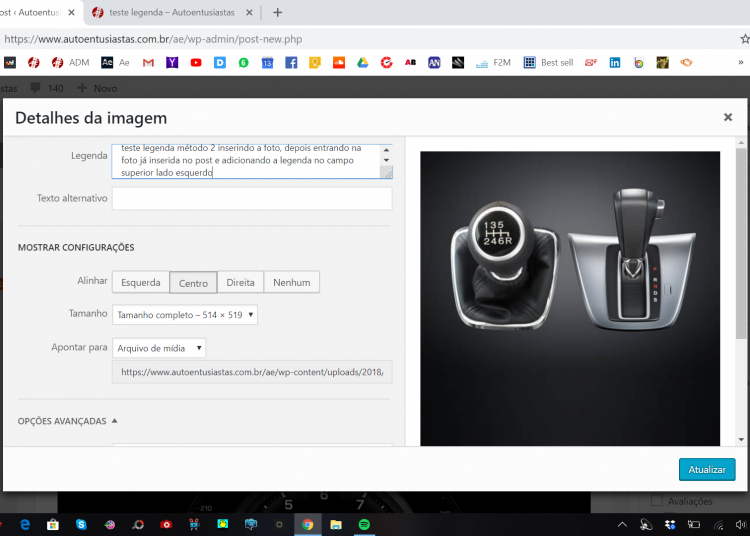Bookmark this page with the star icon
The height and width of the screenshot is (536, 750).
(744, 39)
